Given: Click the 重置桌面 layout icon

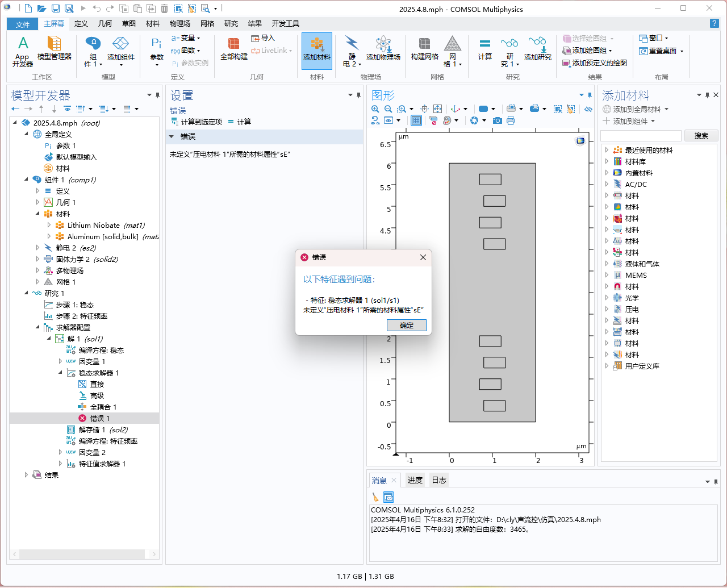Looking at the screenshot, I should point(662,51).
